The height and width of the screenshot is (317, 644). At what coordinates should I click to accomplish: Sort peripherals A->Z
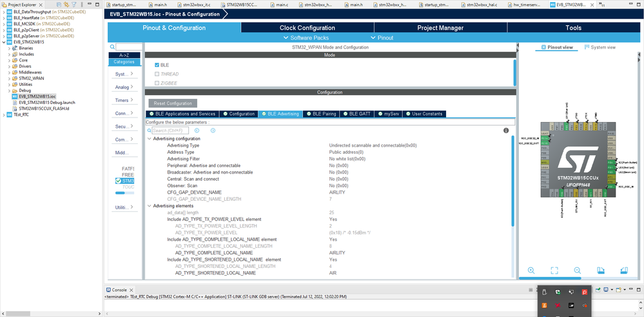[124, 55]
